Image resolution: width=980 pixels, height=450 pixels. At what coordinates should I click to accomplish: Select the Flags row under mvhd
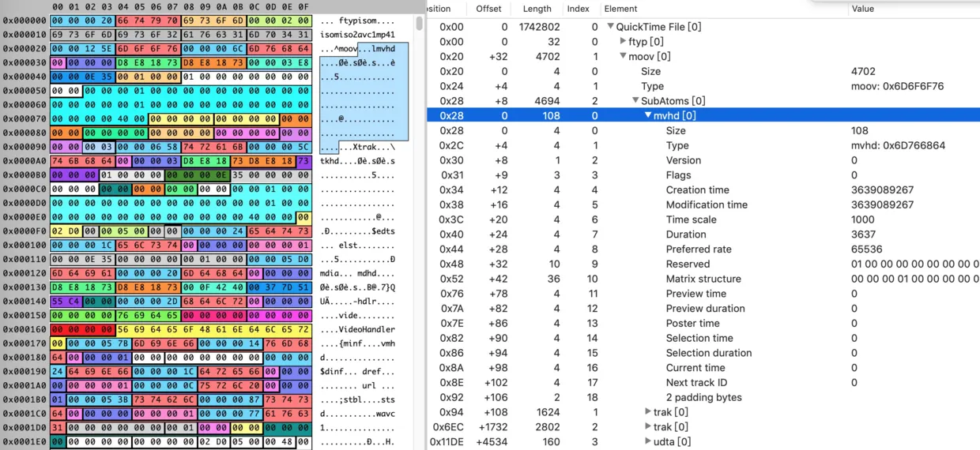pyautogui.click(x=703, y=175)
